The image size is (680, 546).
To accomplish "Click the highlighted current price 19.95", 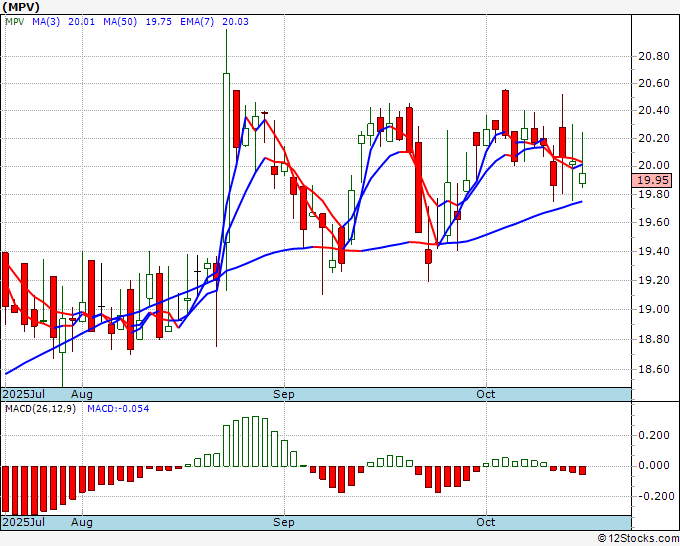I will pyautogui.click(x=652, y=180).
